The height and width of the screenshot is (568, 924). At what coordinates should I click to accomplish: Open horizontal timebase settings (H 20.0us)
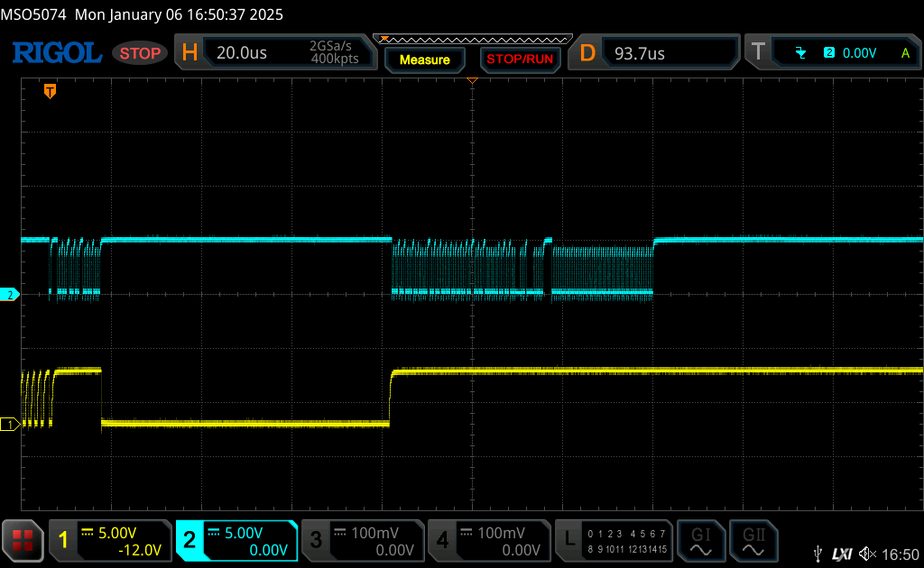(275, 52)
